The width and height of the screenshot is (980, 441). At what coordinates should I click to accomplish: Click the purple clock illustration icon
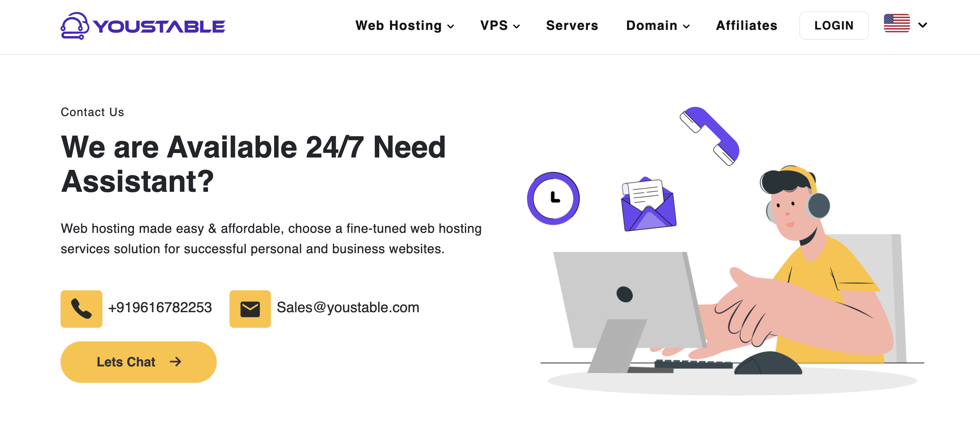553,198
